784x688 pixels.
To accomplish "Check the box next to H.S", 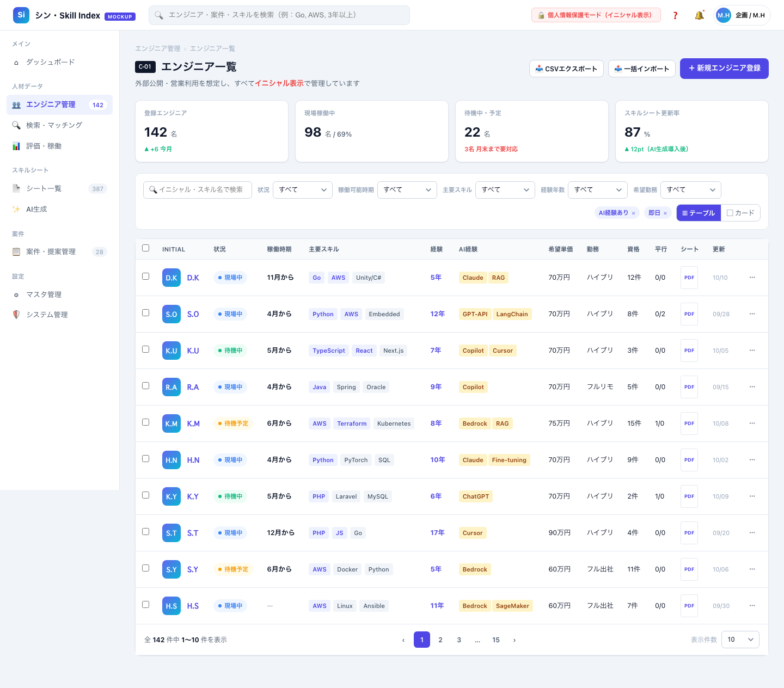I will pos(145,605).
